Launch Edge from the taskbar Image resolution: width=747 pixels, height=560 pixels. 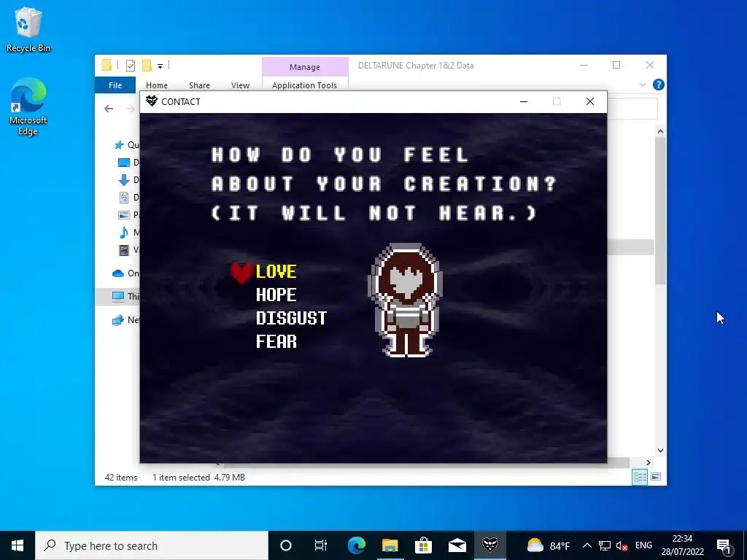click(x=356, y=545)
